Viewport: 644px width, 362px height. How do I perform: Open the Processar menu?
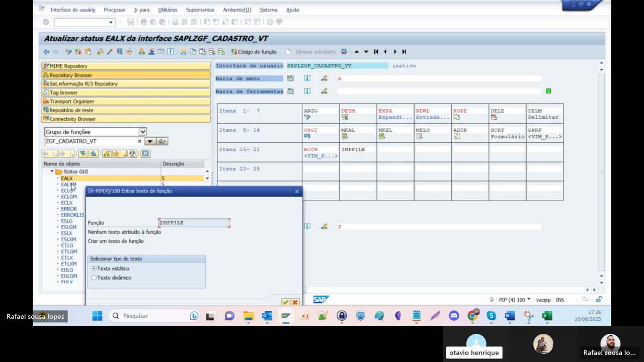tap(115, 10)
